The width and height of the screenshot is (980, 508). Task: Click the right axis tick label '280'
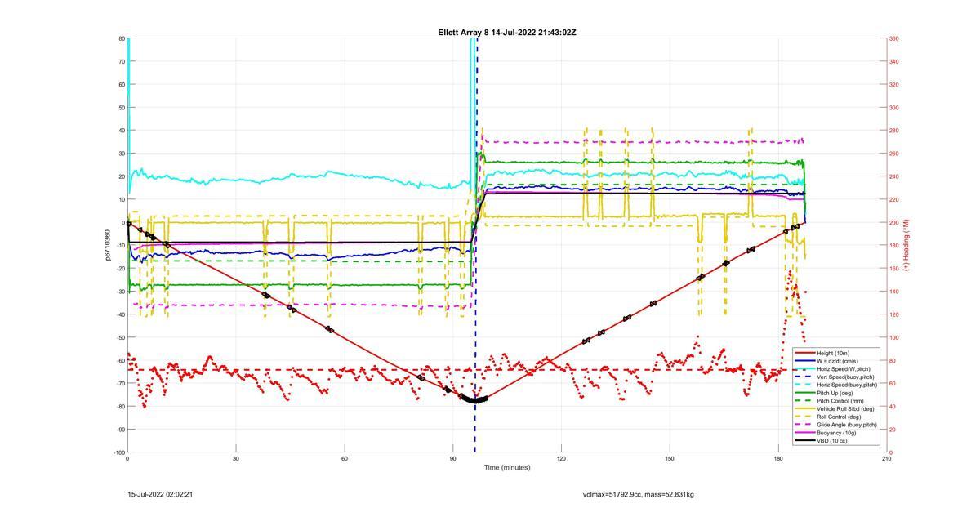[894, 131]
